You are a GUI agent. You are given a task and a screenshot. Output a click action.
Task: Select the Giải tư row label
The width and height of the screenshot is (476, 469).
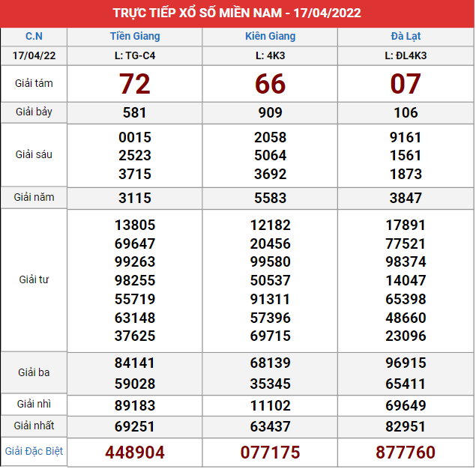tap(34, 279)
